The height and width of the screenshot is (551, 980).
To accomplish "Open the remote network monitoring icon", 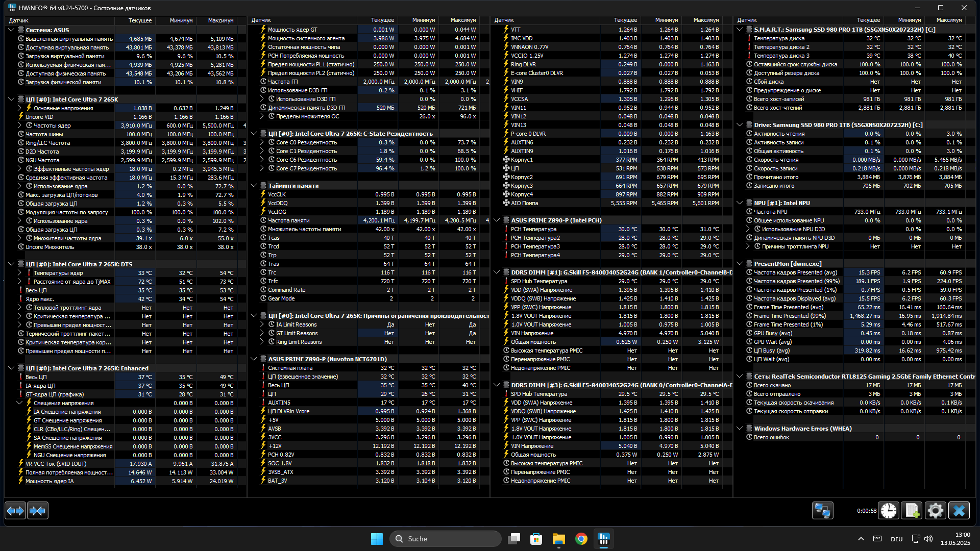I will [822, 511].
